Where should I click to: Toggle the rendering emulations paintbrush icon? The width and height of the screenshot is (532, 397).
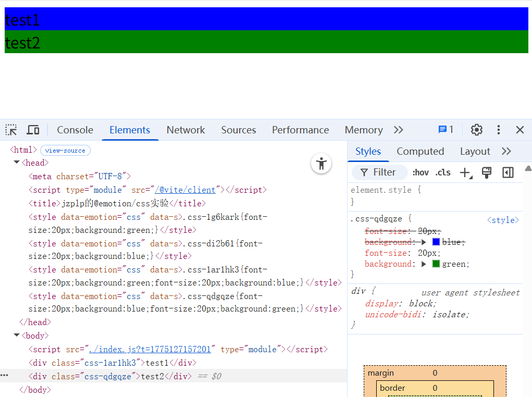(486, 172)
